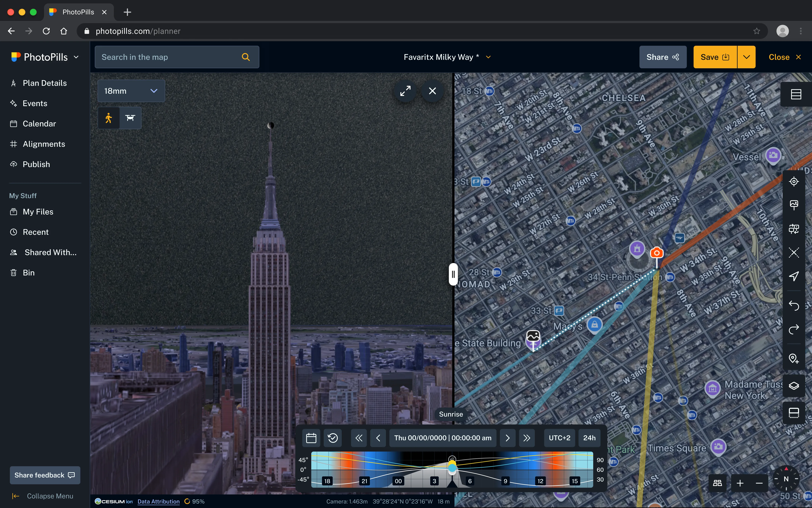
Task: Jump forward with double right arrows
Action: pyautogui.click(x=527, y=438)
